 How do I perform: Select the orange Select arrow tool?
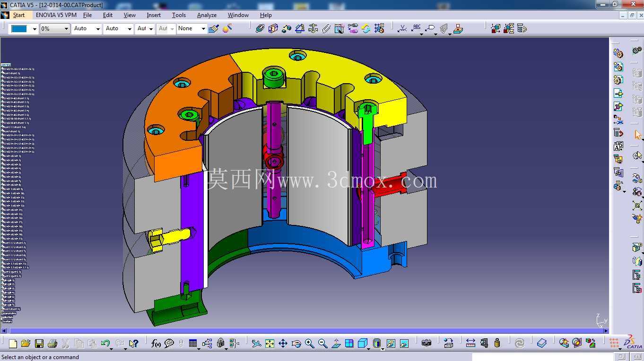tap(637, 135)
